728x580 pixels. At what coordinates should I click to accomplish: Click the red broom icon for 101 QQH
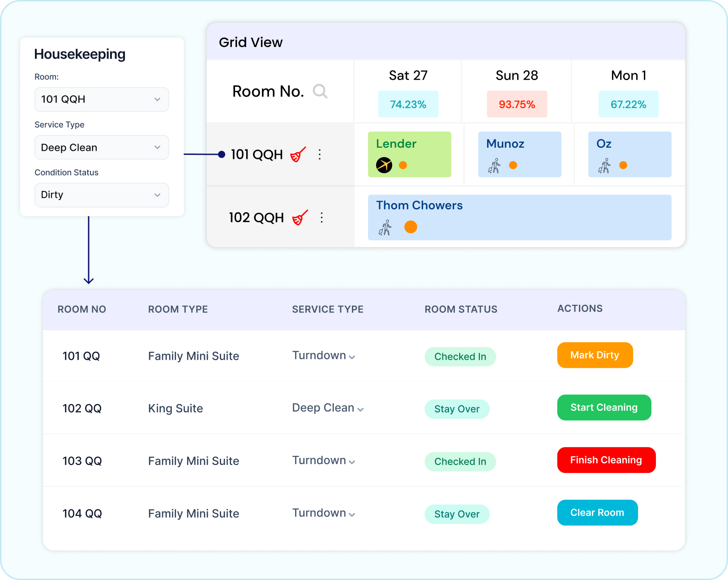pos(298,154)
